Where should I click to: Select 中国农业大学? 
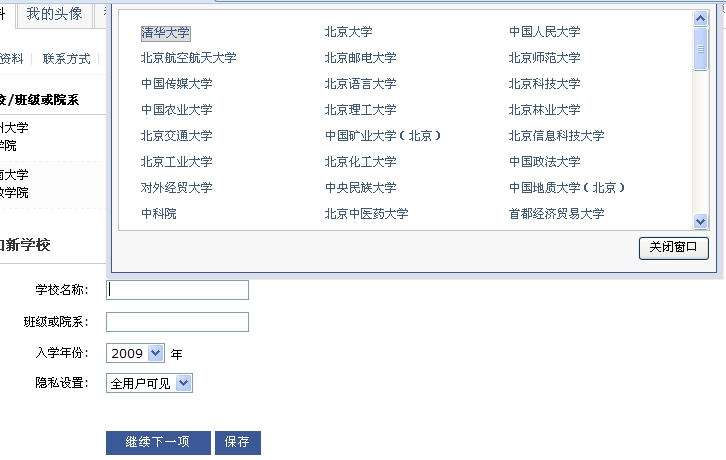176,110
